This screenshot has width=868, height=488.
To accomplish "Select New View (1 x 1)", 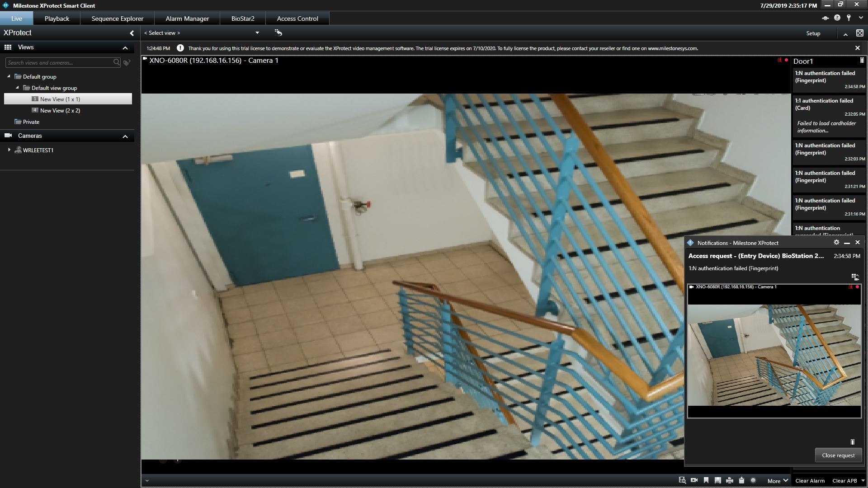I will click(68, 99).
